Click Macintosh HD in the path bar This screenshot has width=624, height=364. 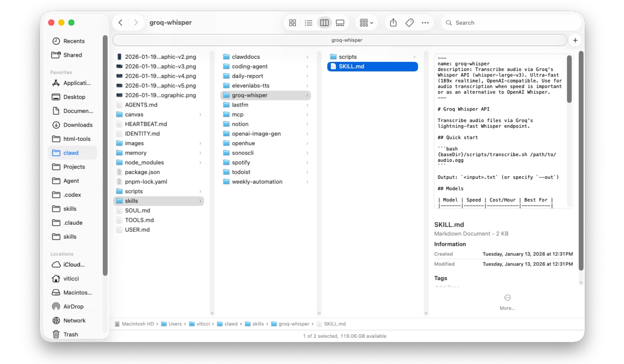(x=134, y=324)
